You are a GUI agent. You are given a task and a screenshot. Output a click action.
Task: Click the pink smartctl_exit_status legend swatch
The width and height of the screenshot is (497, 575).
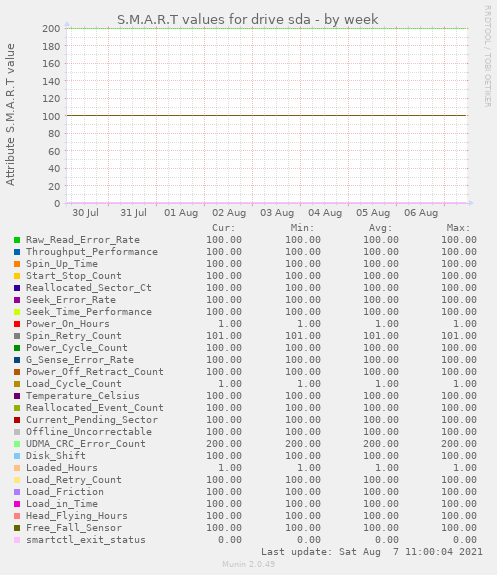point(17,540)
